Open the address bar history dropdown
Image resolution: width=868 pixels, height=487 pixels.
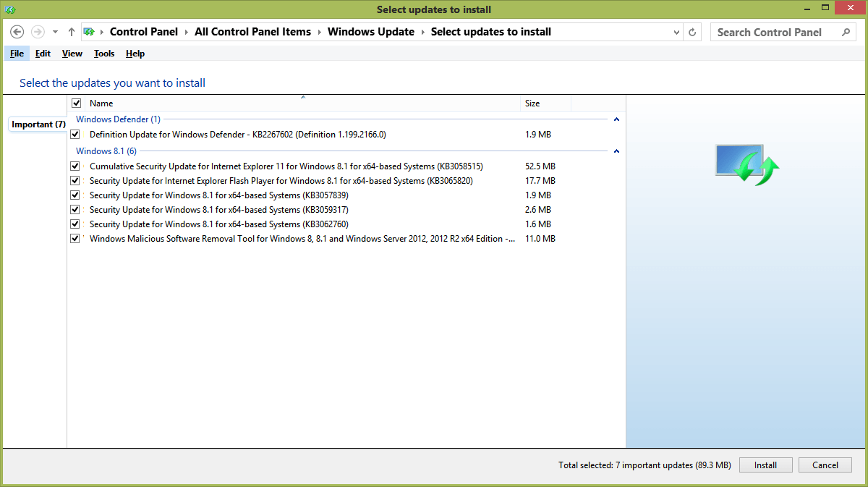pos(676,32)
